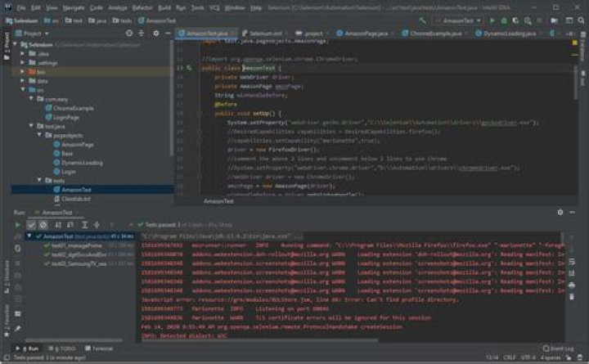Viewport: 589px width, 364px height.
Task: Sort tests alphabetically in Run toolbar
Action: click(58, 225)
